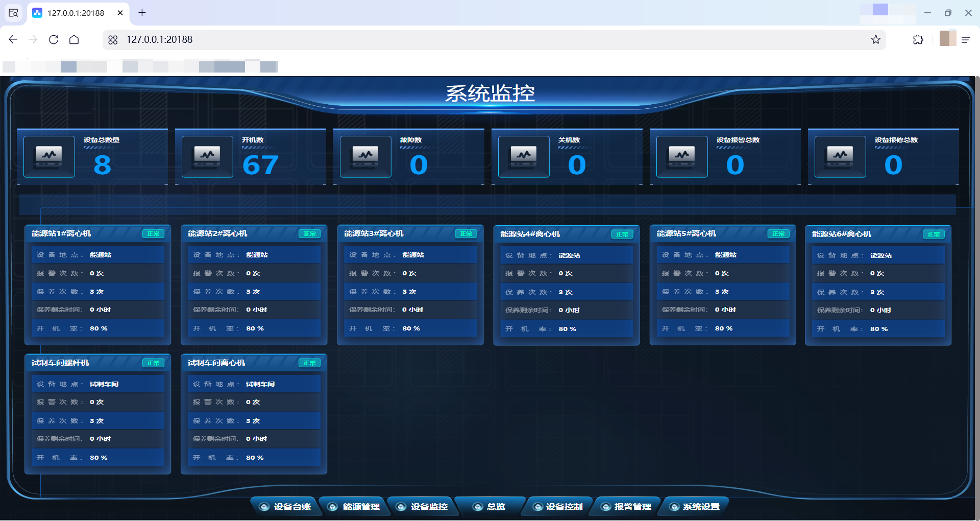Click the monitor icon beside 故障数
Viewport: 980px width, 521px height.
pyautogui.click(x=365, y=157)
